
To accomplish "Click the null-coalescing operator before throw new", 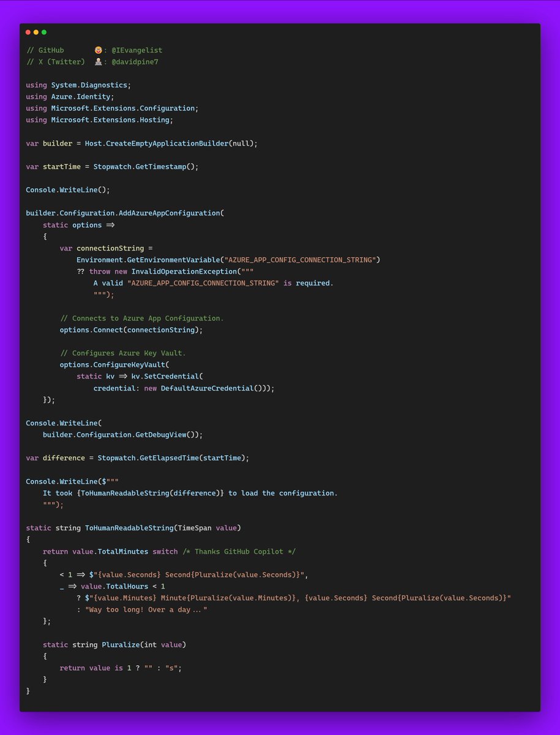I will (82, 271).
